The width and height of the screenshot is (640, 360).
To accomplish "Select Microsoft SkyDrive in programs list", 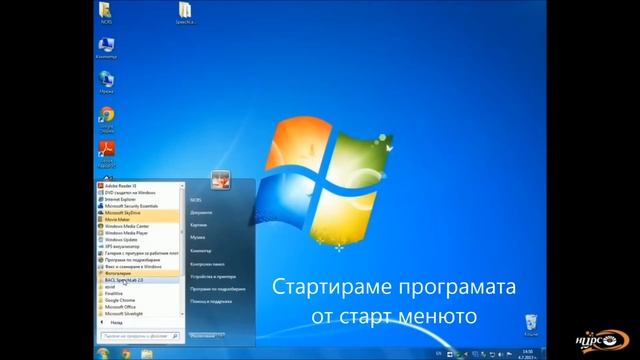I will pos(138,213).
